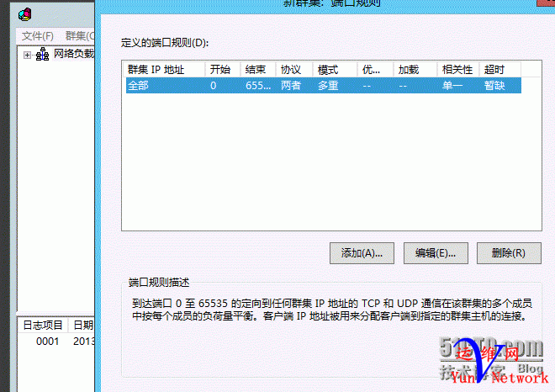The width and height of the screenshot is (555, 392).
Task: Sort by 群集 IP 地址 column header
Action: 164,70
